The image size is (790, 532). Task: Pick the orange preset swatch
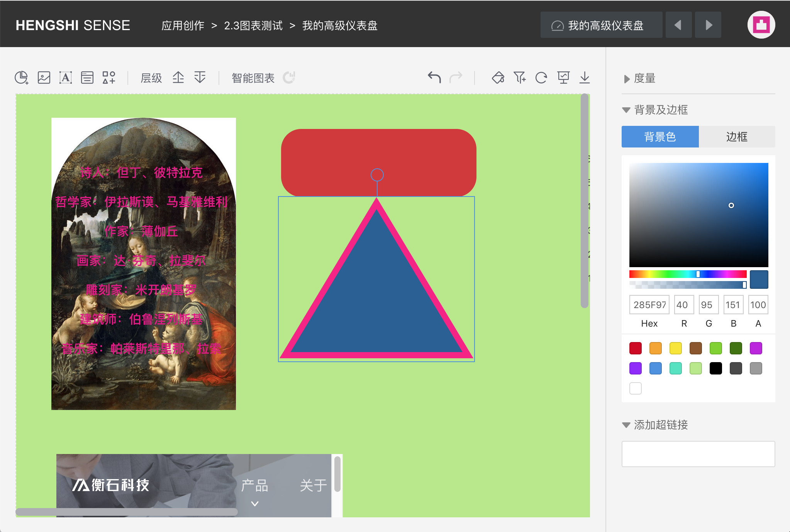[656, 348]
